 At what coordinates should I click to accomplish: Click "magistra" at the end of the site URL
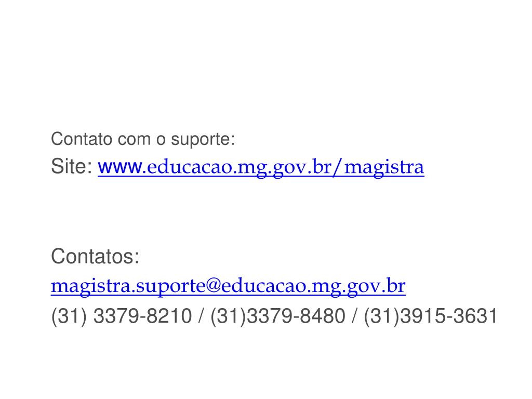(384, 168)
